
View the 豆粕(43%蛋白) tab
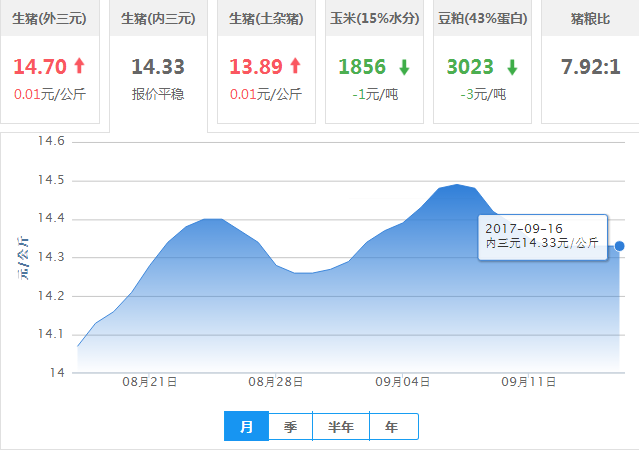pyautogui.click(x=482, y=19)
